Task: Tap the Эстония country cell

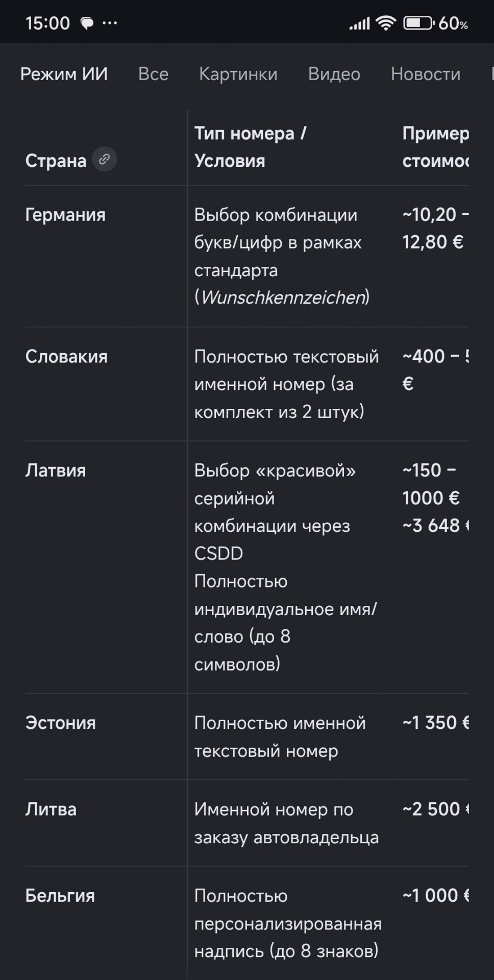Action: coord(61,723)
